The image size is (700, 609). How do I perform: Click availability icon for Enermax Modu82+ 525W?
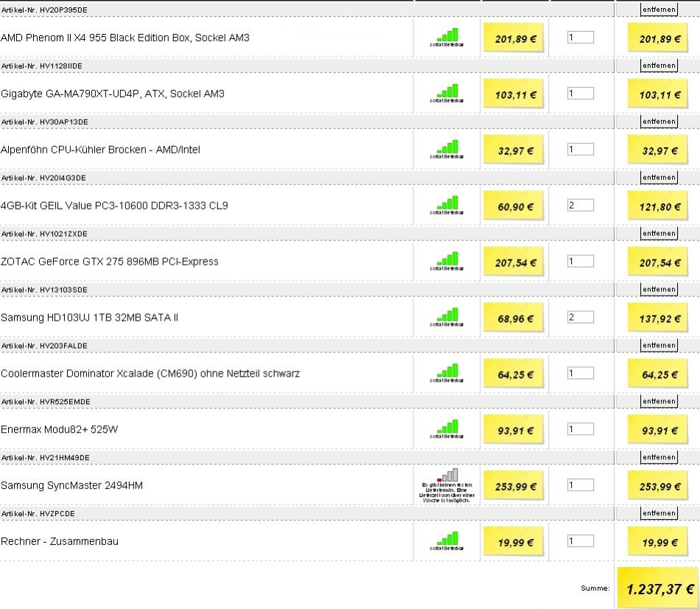pos(447,426)
